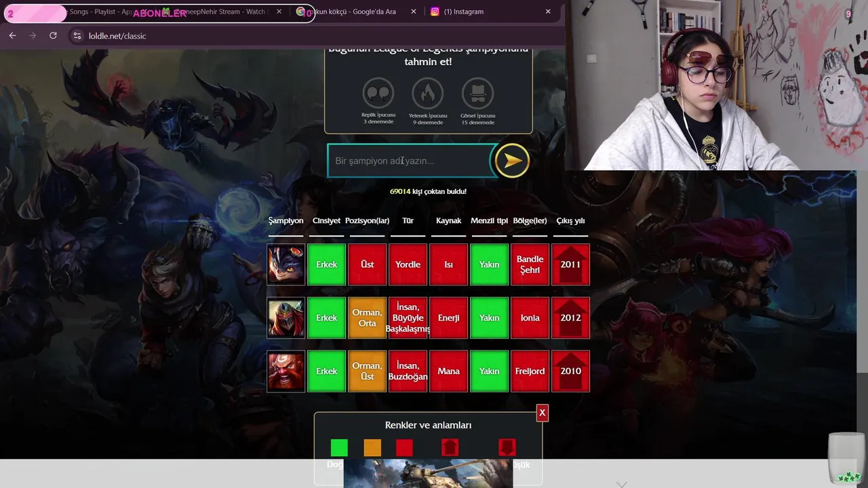This screenshot has height=488, width=868.
Task: Close the Google'da Ara tab
Action: [414, 12]
